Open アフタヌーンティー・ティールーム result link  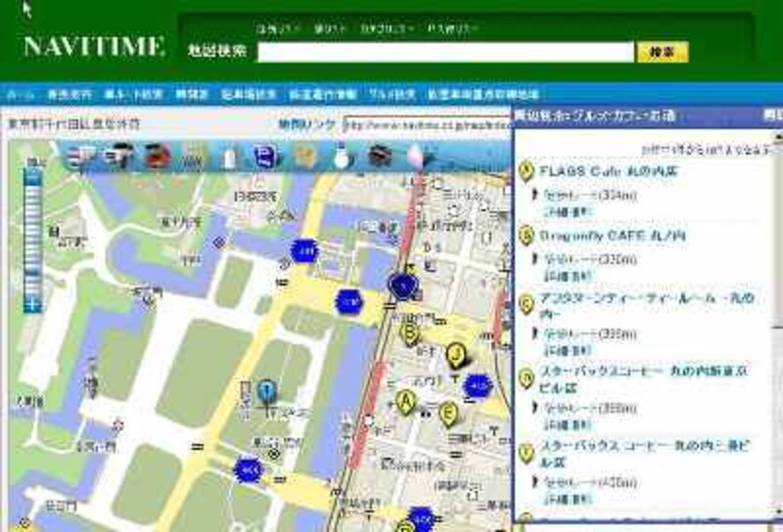646,306
